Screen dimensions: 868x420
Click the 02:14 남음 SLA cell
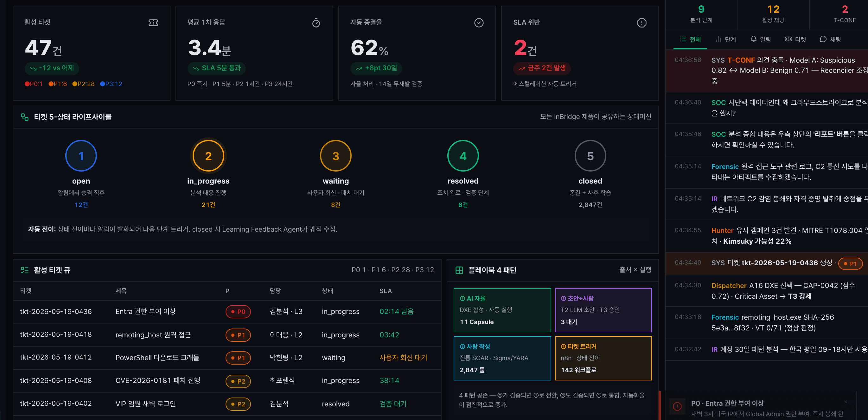396,311
